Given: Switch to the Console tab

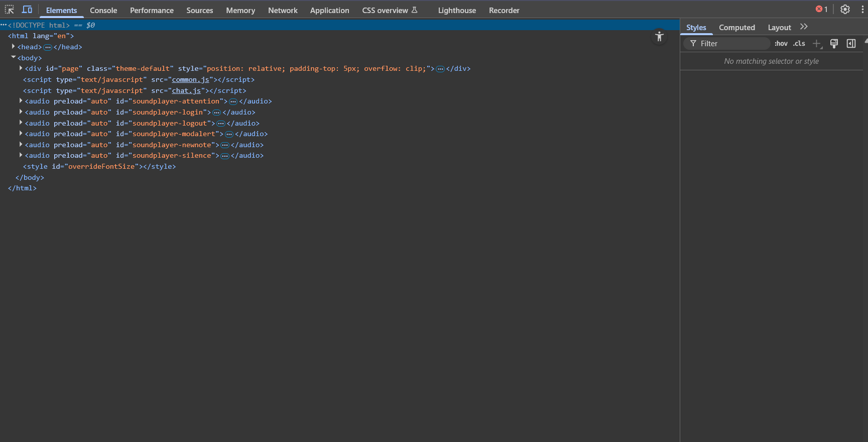Looking at the screenshot, I should pyautogui.click(x=103, y=10).
